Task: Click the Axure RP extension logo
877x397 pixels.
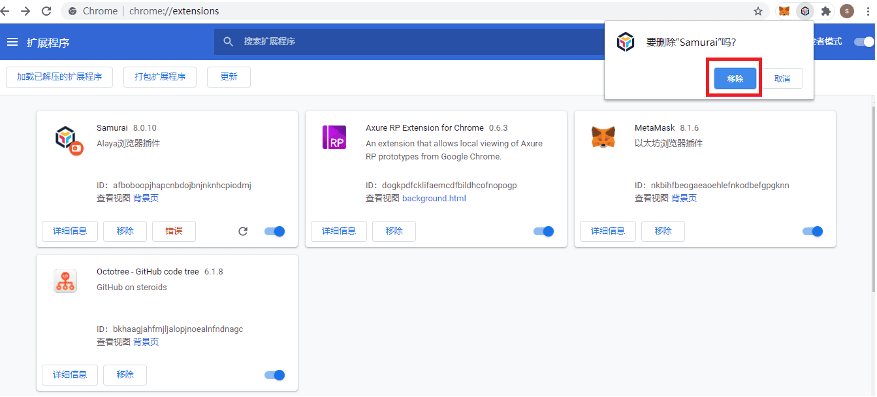Action: pyautogui.click(x=334, y=137)
